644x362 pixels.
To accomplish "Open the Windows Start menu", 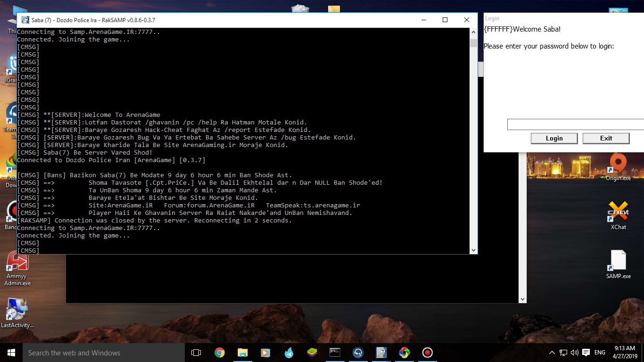I will (x=11, y=353).
